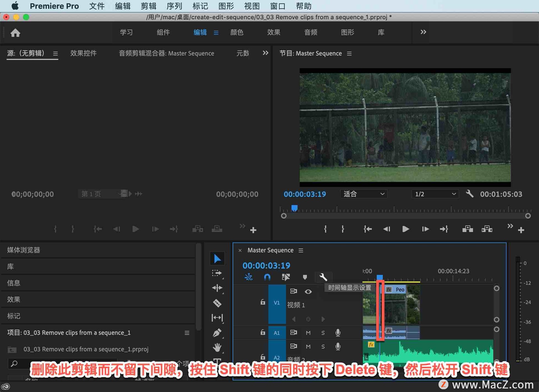539x392 pixels.
Task: Select the Track Select Forward tool
Action: point(217,273)
